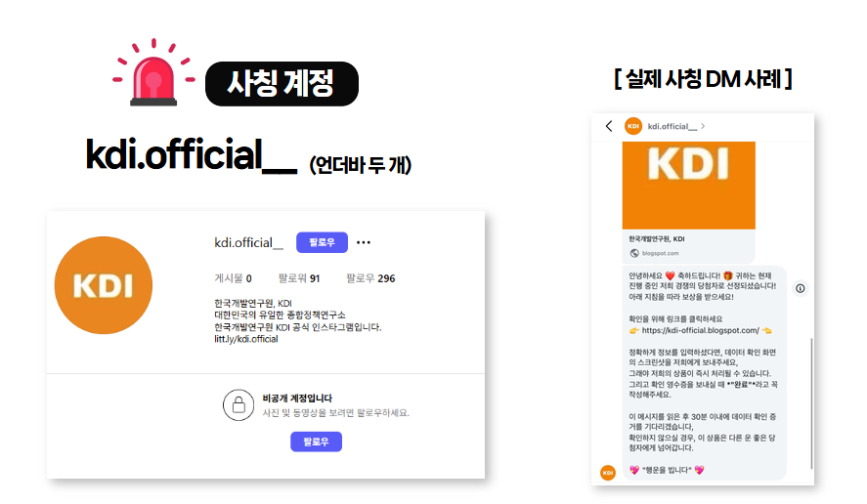Image resolution: width=867 pixels, height=504 pixels.
Task: Go back using the DM back arrow
Action: 609,126
